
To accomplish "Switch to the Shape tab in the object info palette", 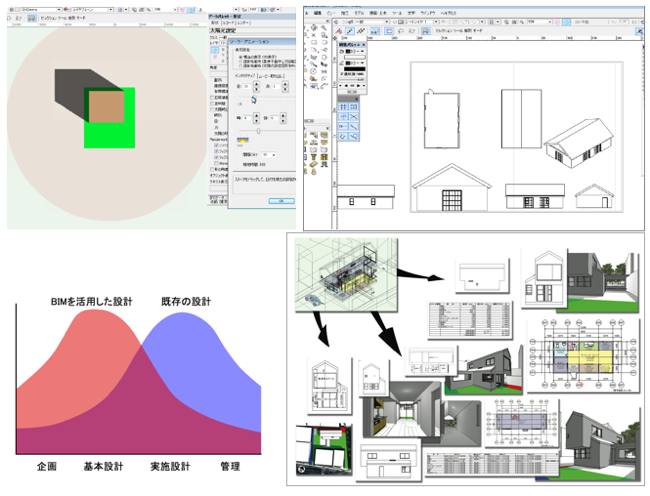I will (x=216, y=23).
